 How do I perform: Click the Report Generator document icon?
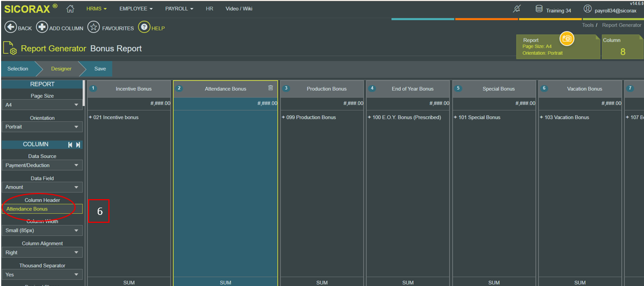(x=10, y=49)
